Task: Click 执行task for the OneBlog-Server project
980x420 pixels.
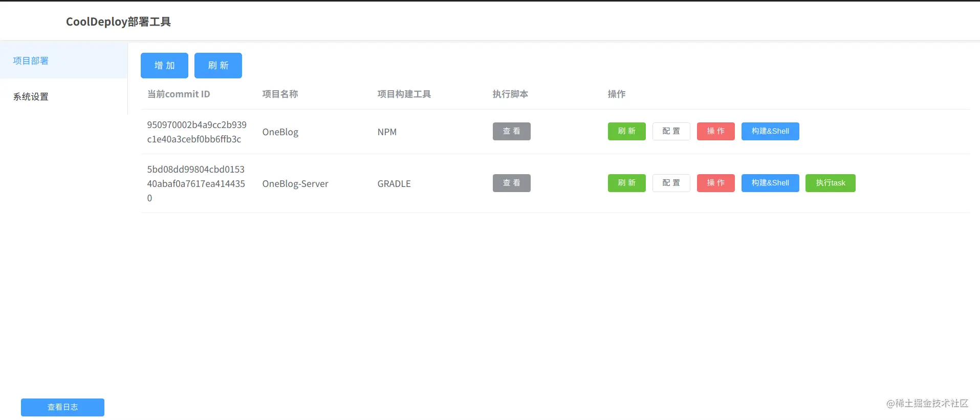Action: coord(830,183)
